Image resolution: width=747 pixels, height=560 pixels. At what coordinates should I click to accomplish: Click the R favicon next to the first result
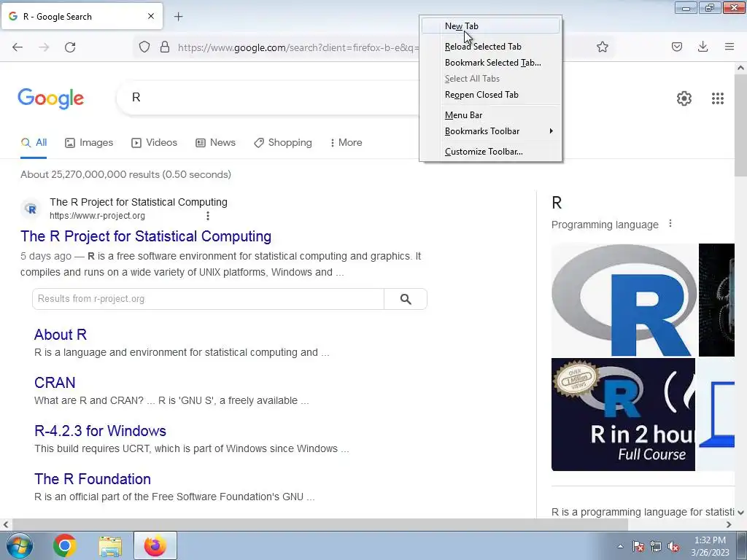[31, 209]
